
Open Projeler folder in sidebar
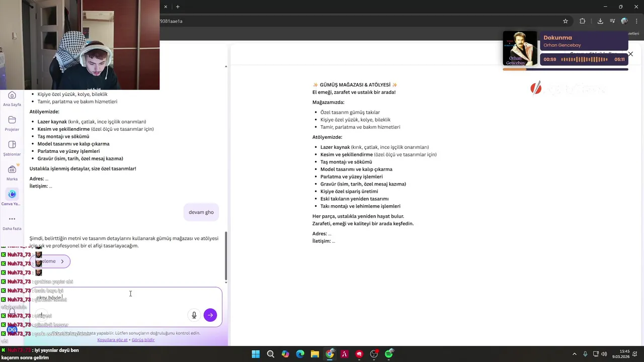click(x=12, y=123)
